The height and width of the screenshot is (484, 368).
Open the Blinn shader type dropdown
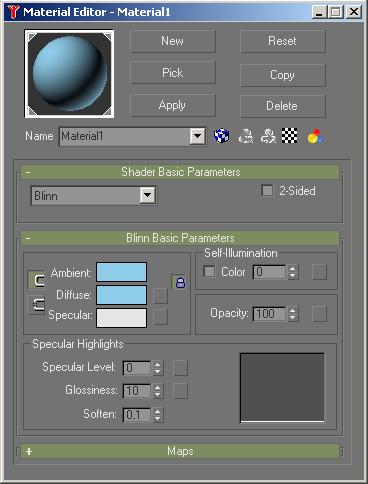[x=148, y=195]
